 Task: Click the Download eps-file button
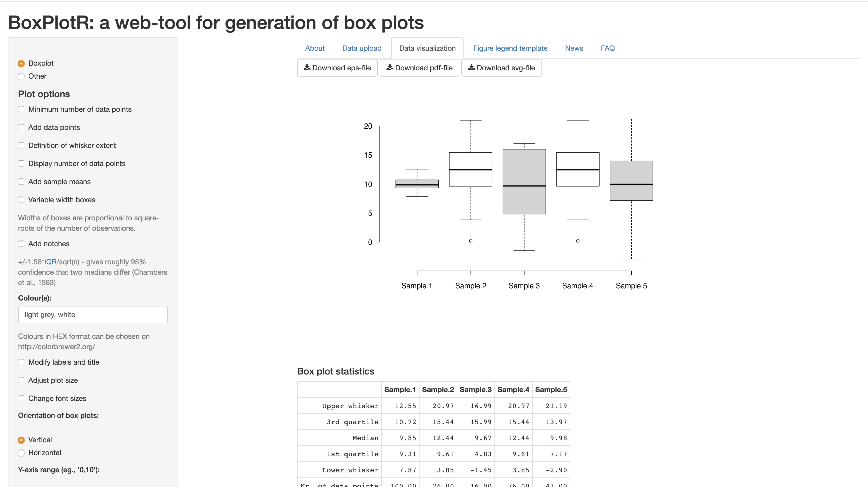[x=337, y=68]
